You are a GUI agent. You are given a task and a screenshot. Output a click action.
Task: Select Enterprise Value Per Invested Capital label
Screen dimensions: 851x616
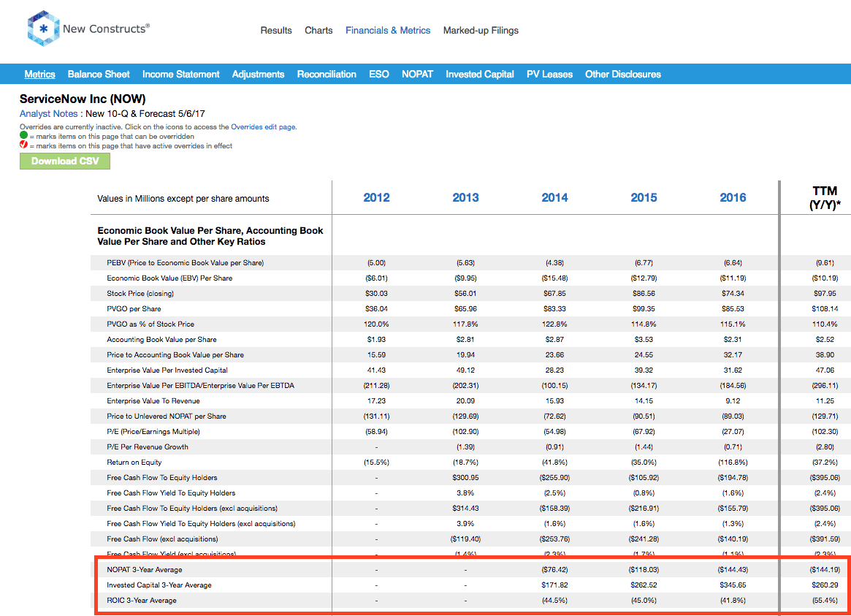[x=167, y=370]
